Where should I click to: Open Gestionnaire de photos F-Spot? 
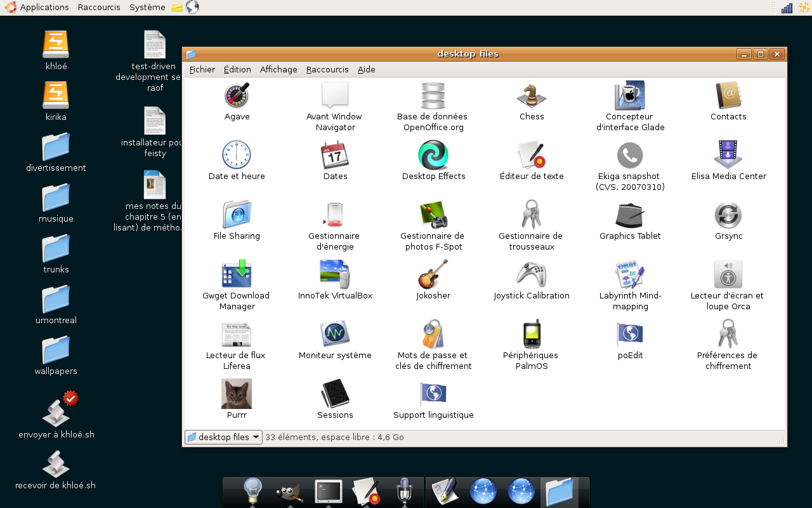click(x=433, y=215)
